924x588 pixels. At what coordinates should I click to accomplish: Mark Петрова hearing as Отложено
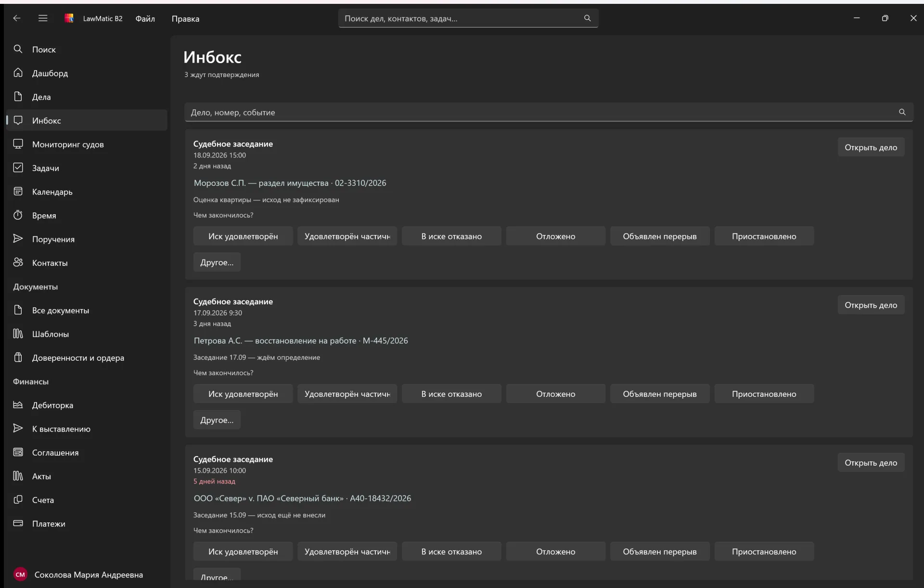point(555,393)
